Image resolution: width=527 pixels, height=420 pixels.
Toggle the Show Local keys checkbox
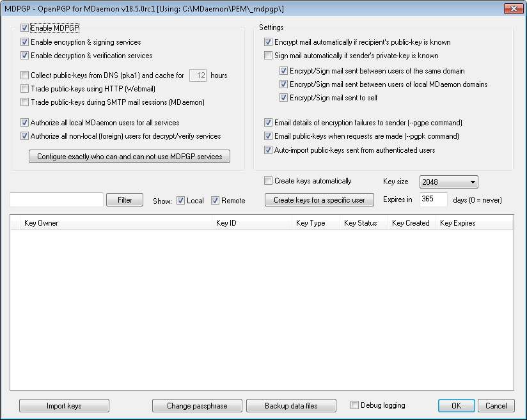(180, 201)
